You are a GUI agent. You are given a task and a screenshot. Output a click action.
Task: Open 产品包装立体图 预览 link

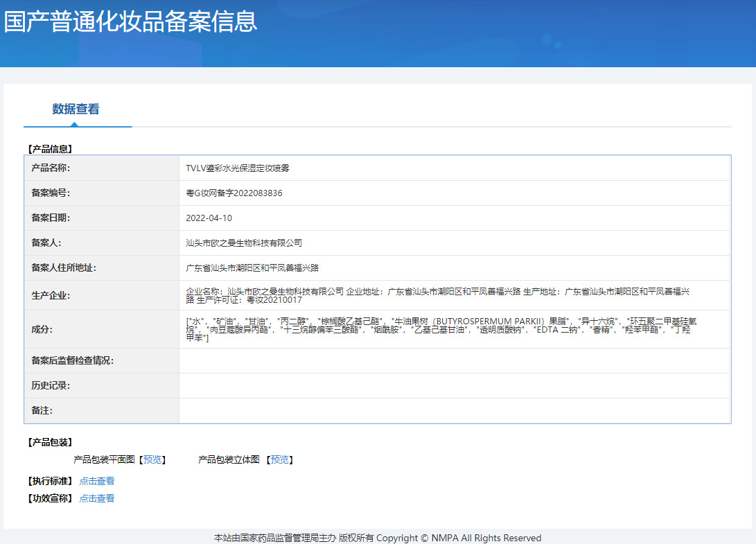pyautogui.click(x=280, y=459)
